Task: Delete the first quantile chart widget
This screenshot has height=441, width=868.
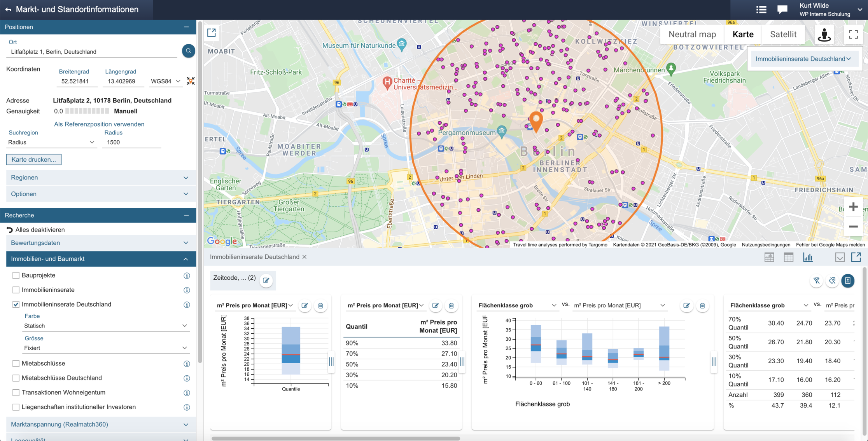Action: (320, 306)
